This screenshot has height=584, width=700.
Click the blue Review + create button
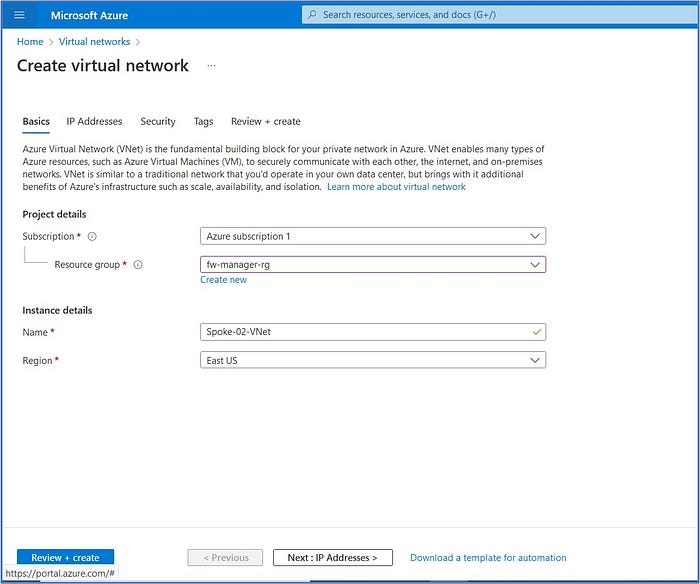65,557
